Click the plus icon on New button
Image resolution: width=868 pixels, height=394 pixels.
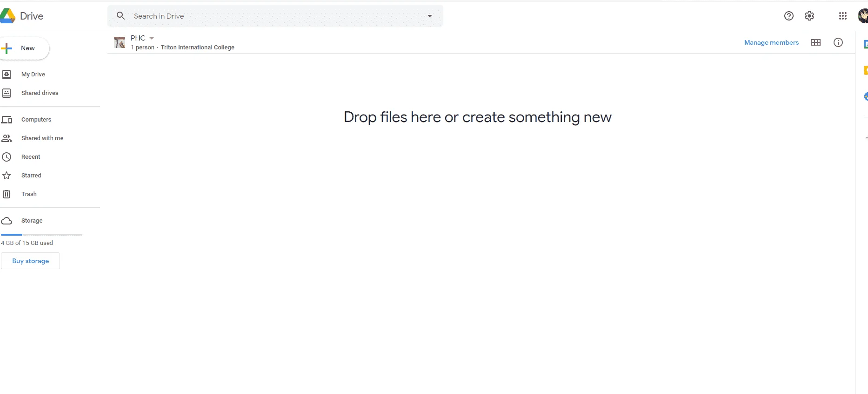click(x=7, y=48)
